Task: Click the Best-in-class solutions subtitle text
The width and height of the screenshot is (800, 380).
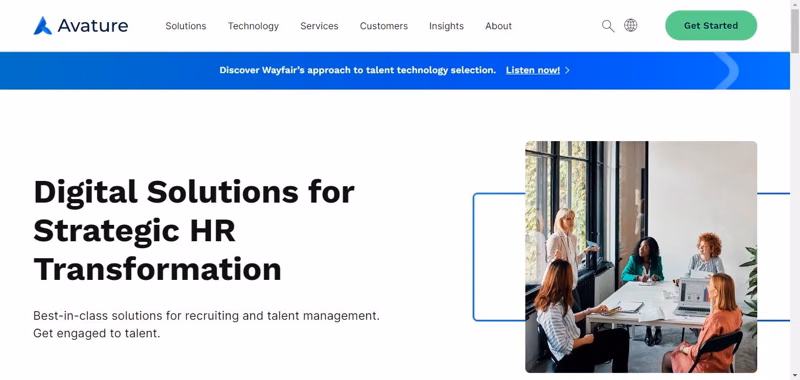Action: [x=207, y=324]
